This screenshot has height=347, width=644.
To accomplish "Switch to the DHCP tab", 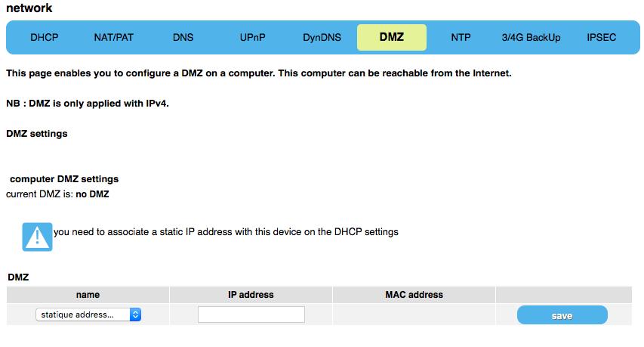I will tap(45, 37).
